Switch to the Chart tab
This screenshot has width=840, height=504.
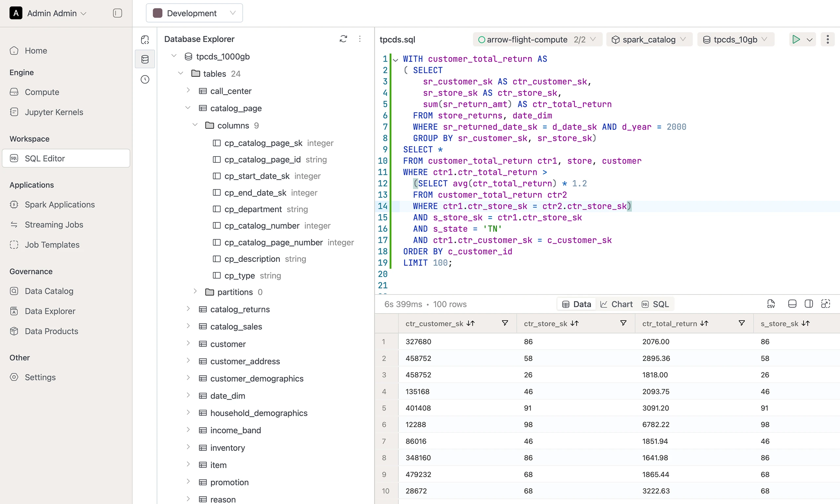pyautogui.click(x=616, y=304)
